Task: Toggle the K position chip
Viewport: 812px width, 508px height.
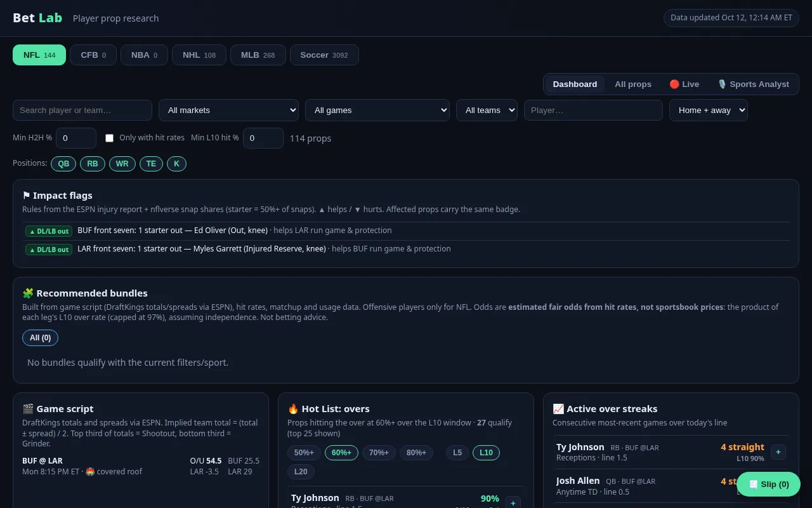Action: (176, 164)
